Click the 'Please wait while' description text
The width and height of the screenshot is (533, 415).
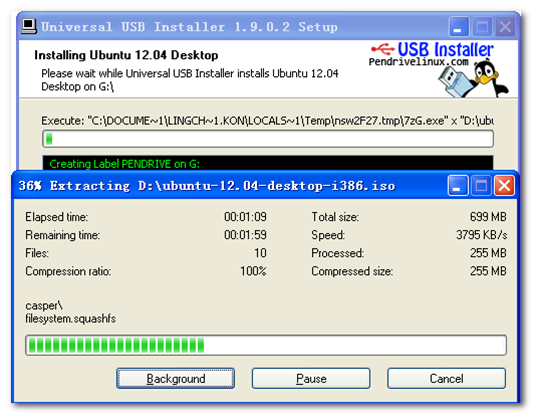click(190, 80)
